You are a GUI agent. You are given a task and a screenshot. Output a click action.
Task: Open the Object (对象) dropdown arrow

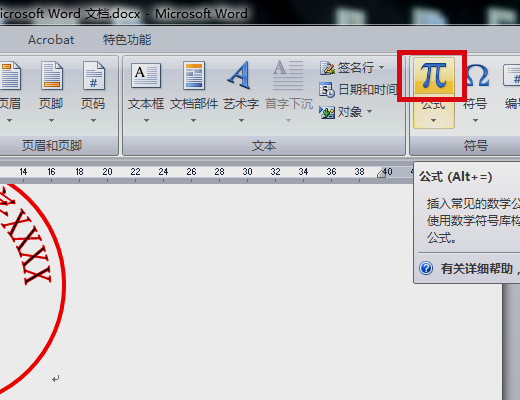pos(369,112)
